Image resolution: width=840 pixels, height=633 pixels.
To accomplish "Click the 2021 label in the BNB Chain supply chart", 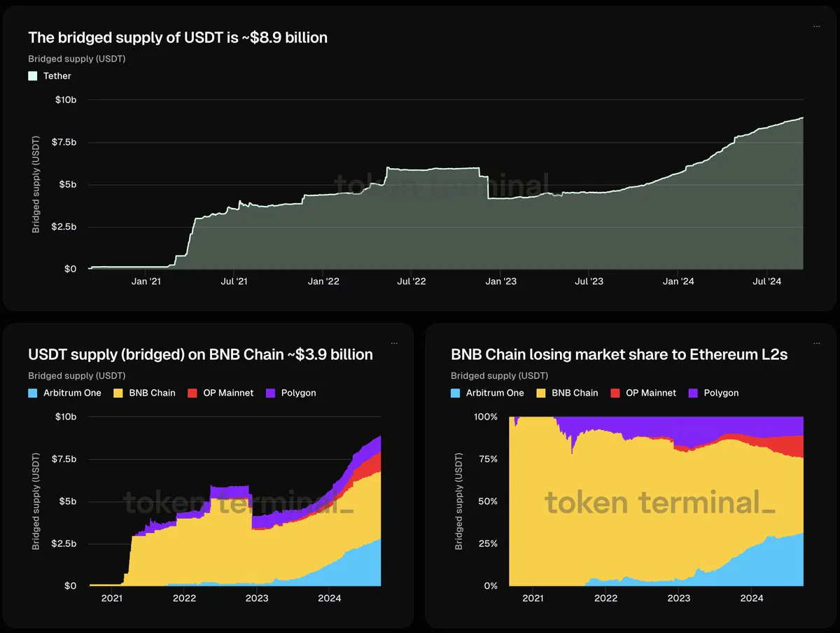I will click(112, 598).
